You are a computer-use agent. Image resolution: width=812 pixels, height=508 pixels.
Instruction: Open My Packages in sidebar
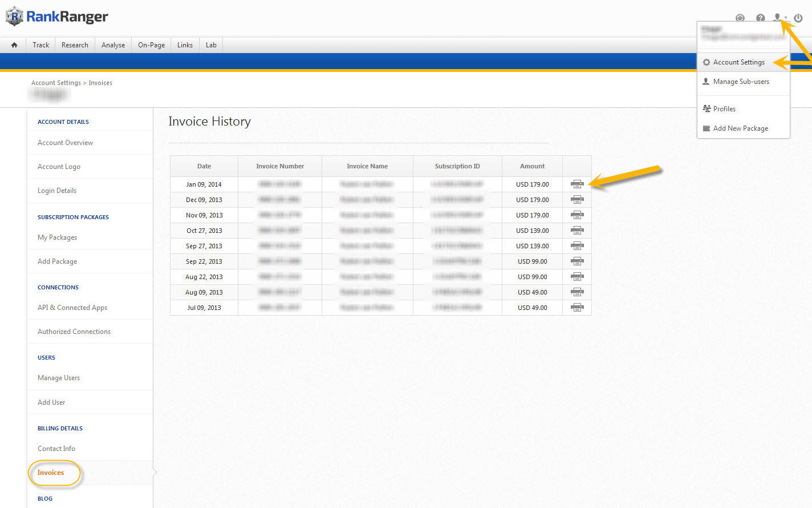click(x=57, y=237)
